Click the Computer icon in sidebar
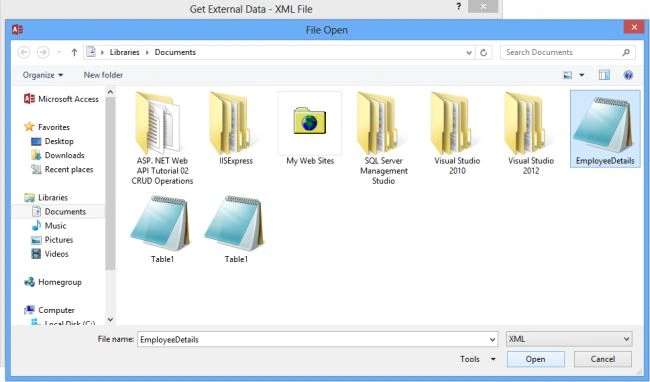The width and height of the screenshot is (650, 382). [29, 310]
